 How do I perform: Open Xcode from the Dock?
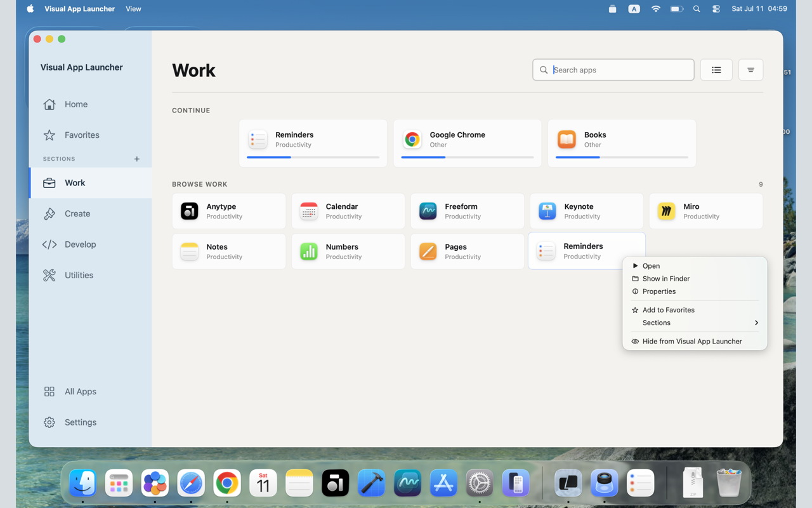(x=371, y=483)
